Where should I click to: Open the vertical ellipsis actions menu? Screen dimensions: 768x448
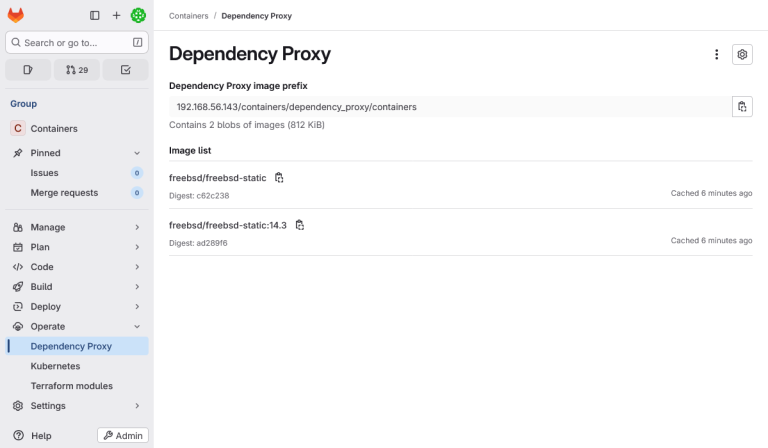coord(716,55)
